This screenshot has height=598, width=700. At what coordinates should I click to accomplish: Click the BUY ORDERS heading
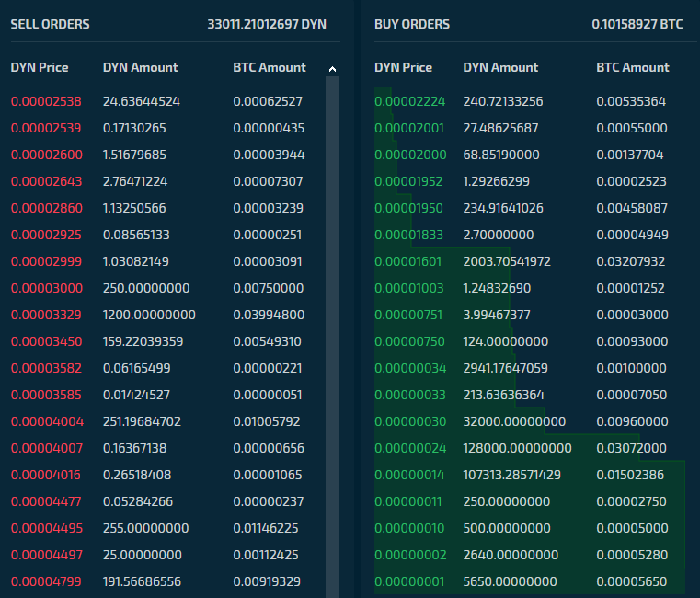(412, 24)
